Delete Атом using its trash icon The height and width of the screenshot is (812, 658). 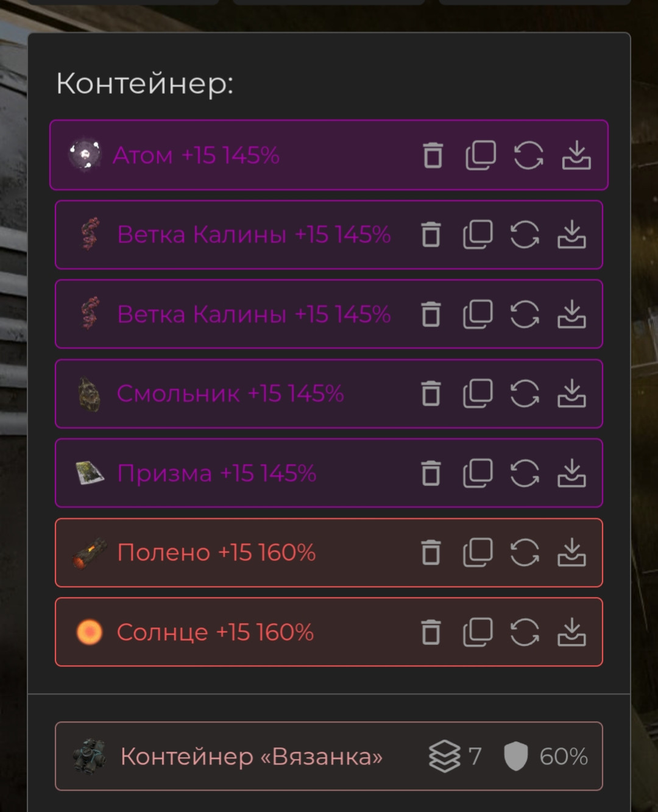tap(433, 155)
